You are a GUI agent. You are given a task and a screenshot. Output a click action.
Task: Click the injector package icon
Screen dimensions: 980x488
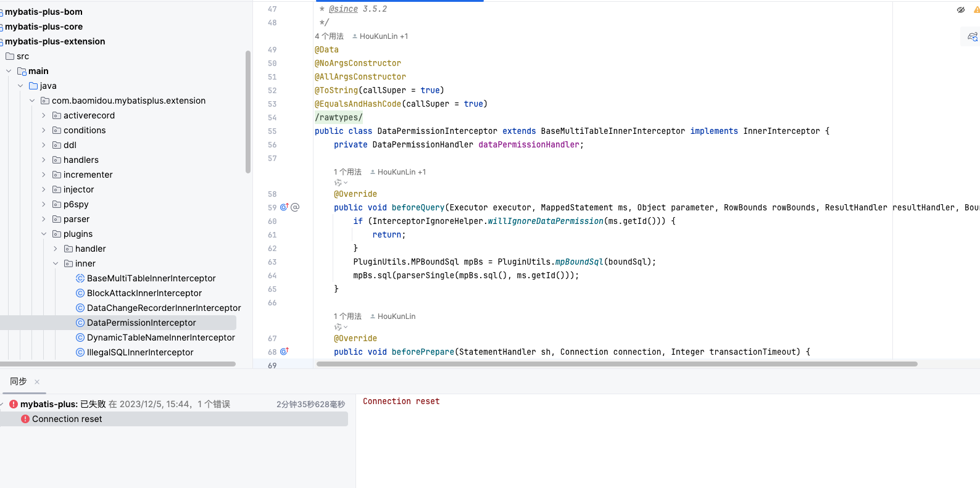coord(57,189)
